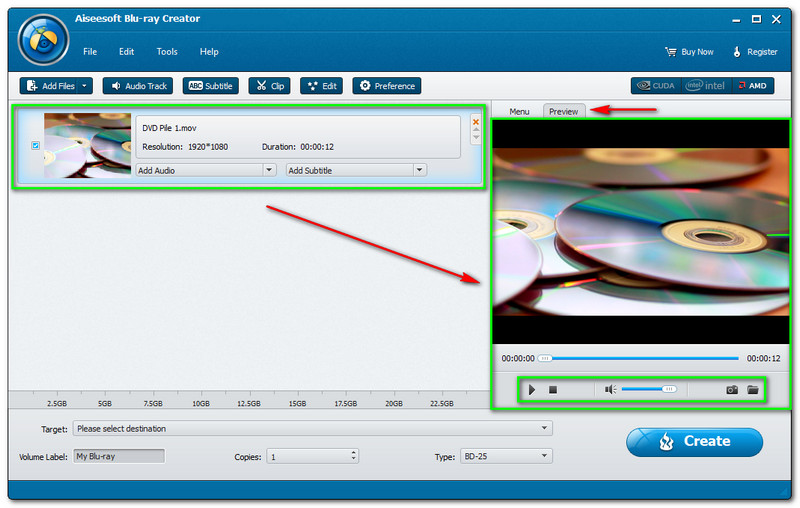Click the Duration 00:00:12 text
The width and height of the screenshot is (800, 508).
297,147
